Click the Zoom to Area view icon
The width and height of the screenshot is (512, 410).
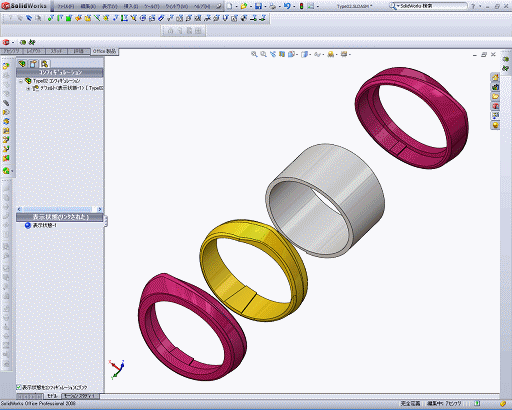263,54
